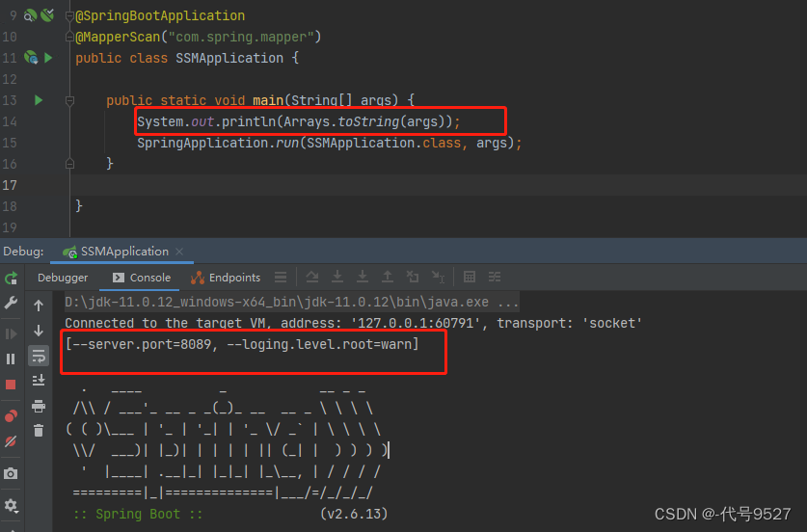
Task: Pause the running program
Action: 11,359
